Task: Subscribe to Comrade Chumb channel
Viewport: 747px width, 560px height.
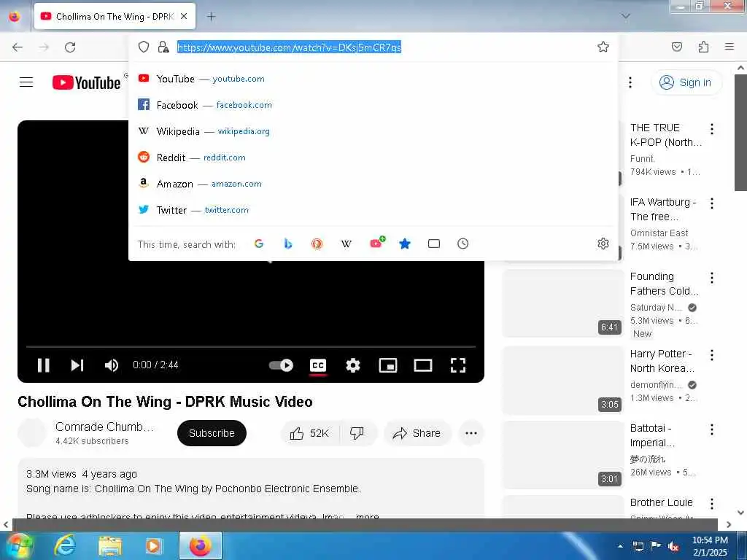Action: click(x=212, y=433)
